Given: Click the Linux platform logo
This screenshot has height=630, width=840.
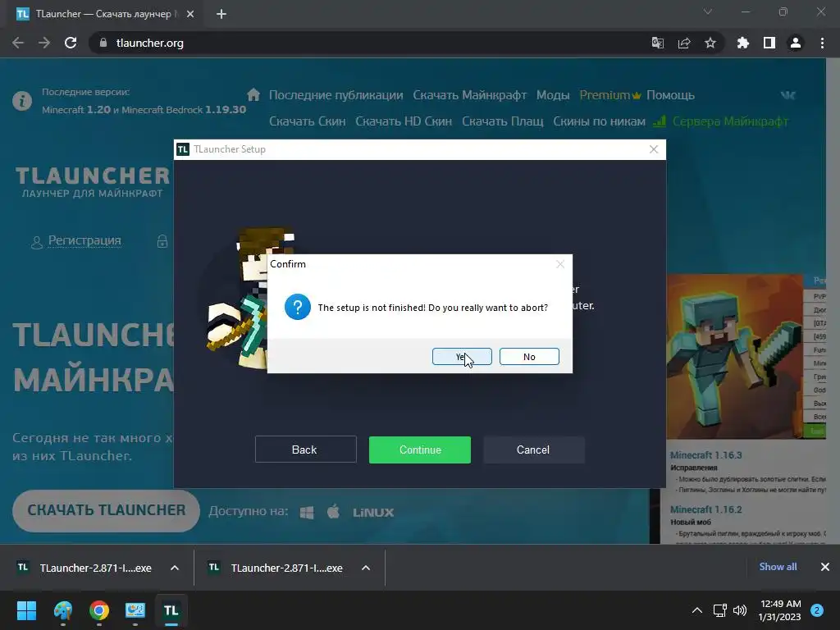Looking at the screenshot, I should 373,513.
